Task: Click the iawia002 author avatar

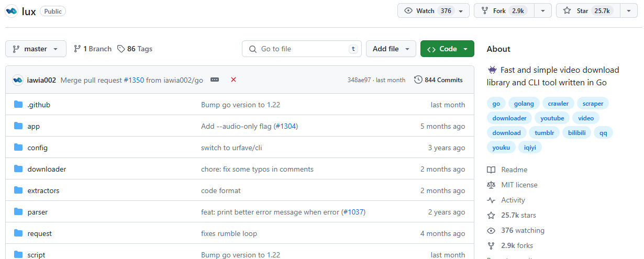Action: pos(18,80)
